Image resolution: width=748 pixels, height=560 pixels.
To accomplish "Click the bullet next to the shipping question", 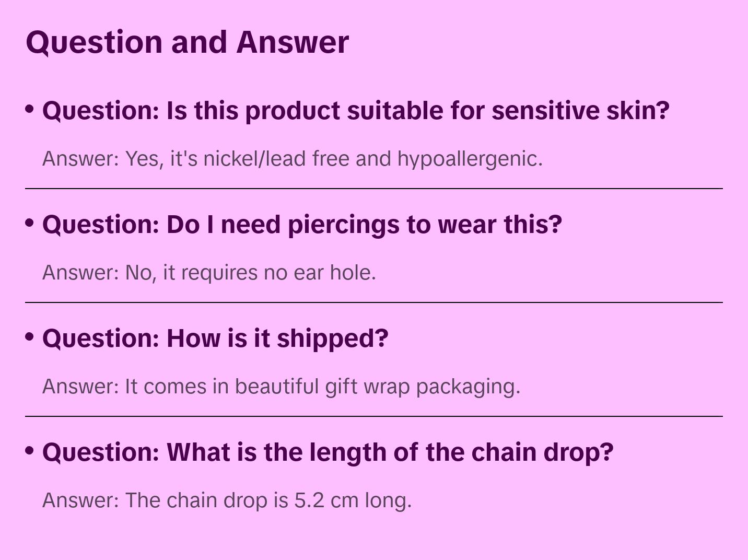I will pos(30,337).
